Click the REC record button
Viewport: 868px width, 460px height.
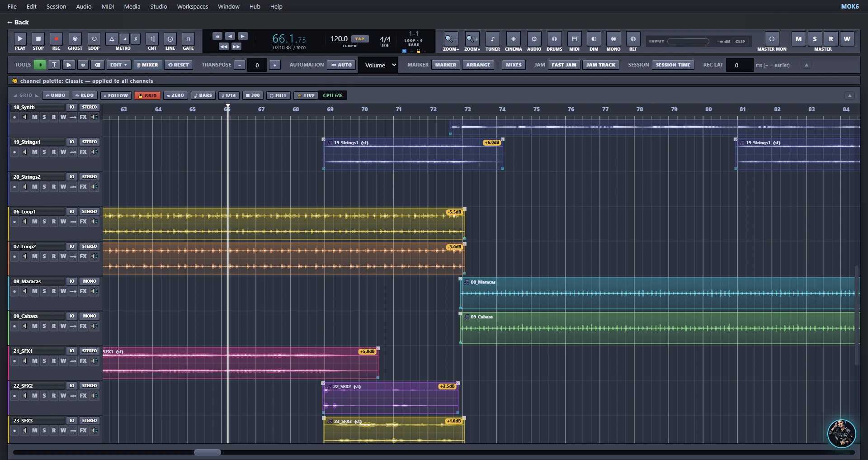click(x=56, y=39)
